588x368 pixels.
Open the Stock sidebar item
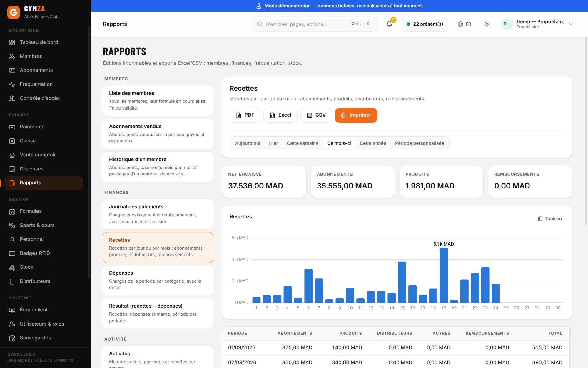point(44,267)
